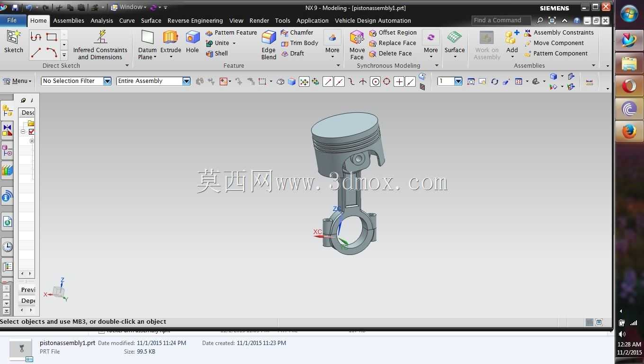Open the Move Face tool
Image resolution: width=644 pixels, height=364 pixels.
(x=357, y=45)
